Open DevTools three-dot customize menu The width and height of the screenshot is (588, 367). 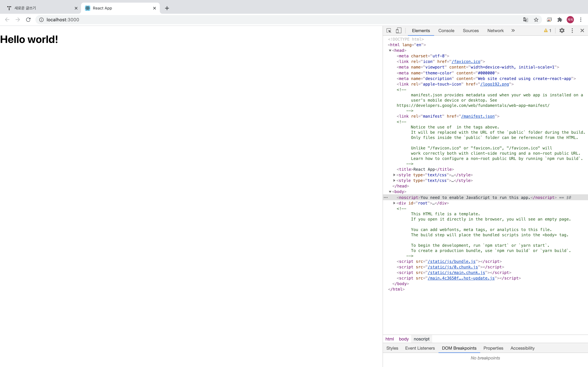(x=572, y=31)
